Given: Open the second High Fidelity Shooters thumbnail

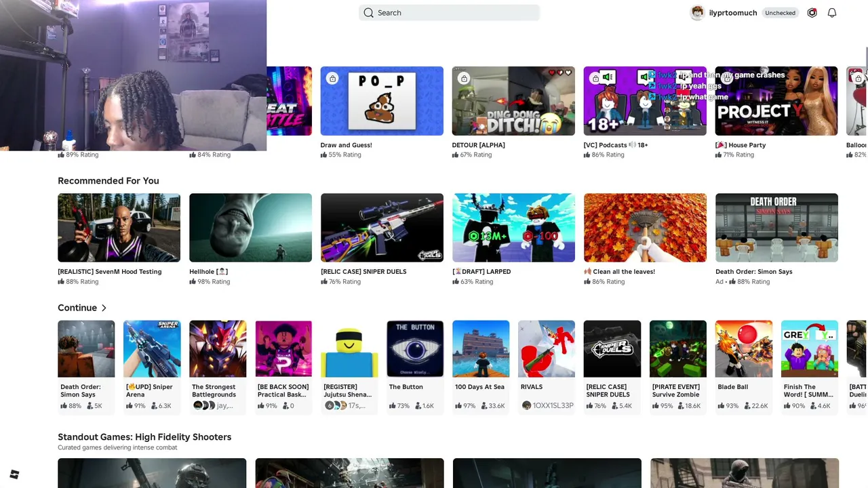Looking at the screenshot, I should 349,473.
